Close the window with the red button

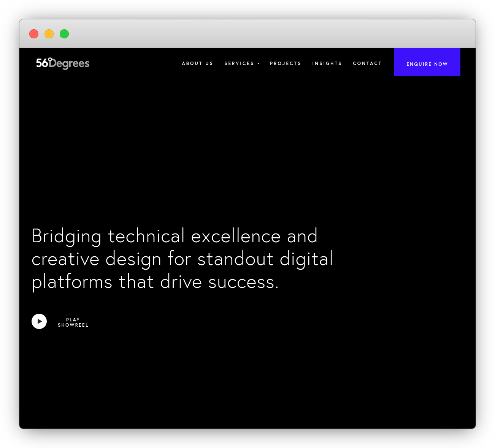tap(34, 34)
